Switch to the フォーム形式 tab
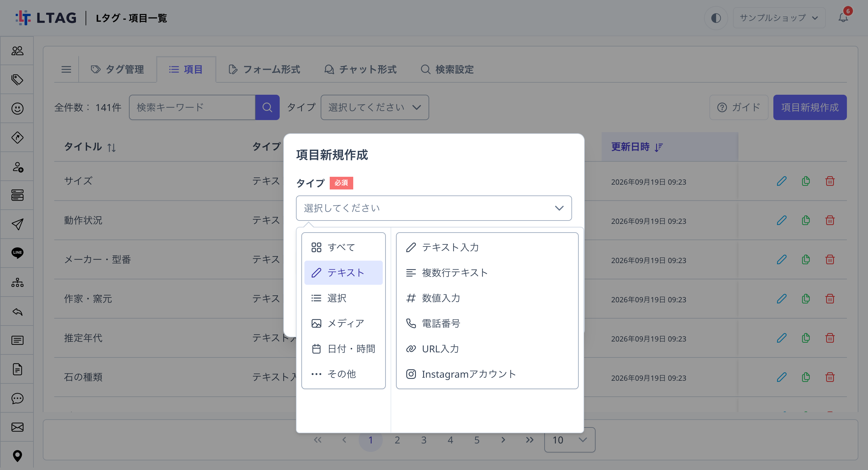 pyautogui.click(x=264, y=69)
